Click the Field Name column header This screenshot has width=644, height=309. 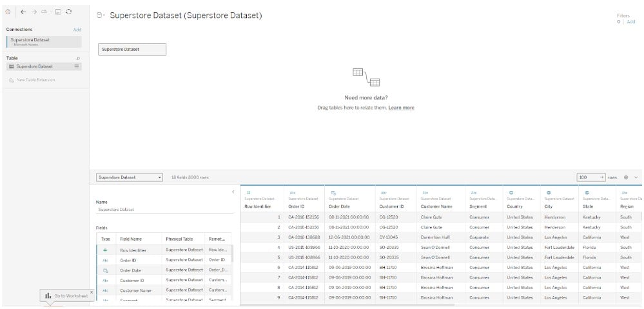pos(139,239)
